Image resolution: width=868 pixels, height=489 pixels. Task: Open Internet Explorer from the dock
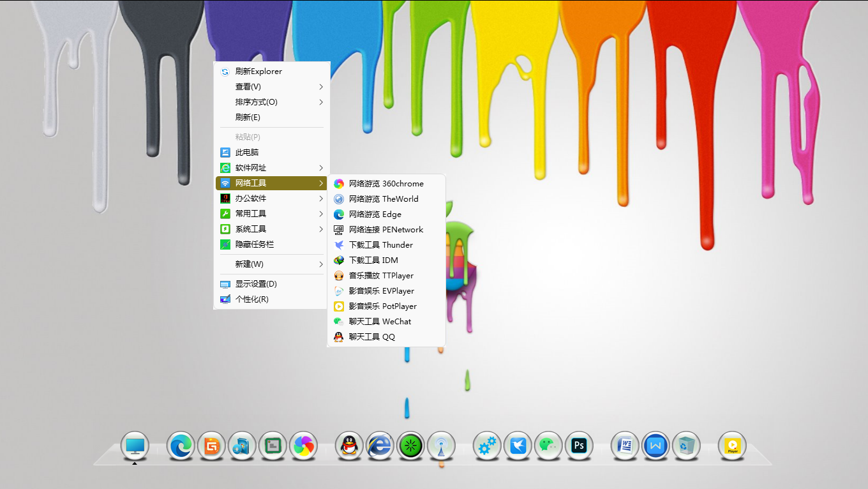click(380, 446)
